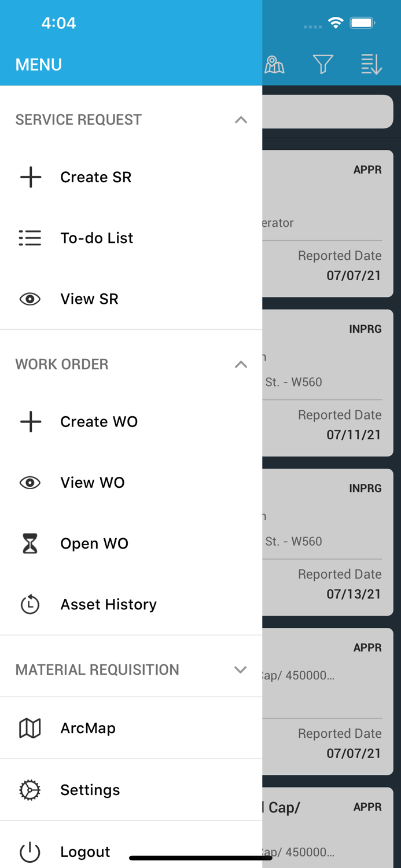Select the ArcMap map icon

[30, 728]
